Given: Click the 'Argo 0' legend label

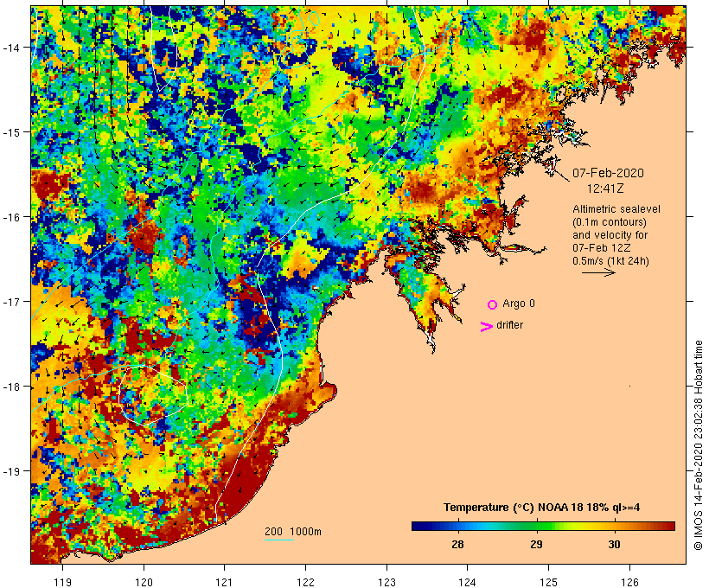Looking at the screenshot, I should [x=519, y=304].
